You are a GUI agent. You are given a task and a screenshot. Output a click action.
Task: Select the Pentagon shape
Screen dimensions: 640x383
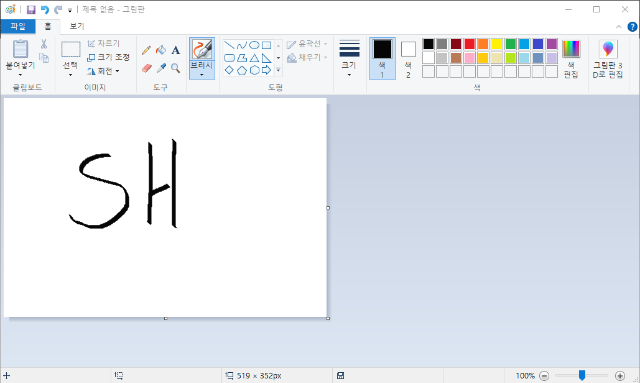pos(242,70)
